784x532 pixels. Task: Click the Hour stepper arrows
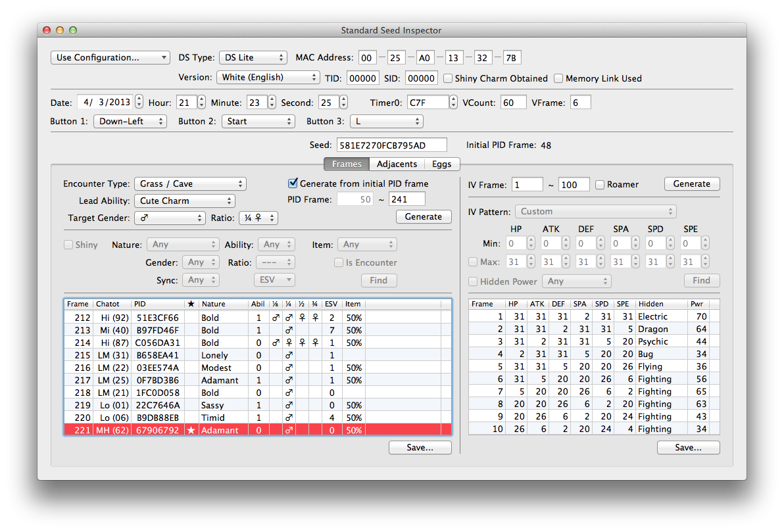pyautogui.click(x=201, y=102)
